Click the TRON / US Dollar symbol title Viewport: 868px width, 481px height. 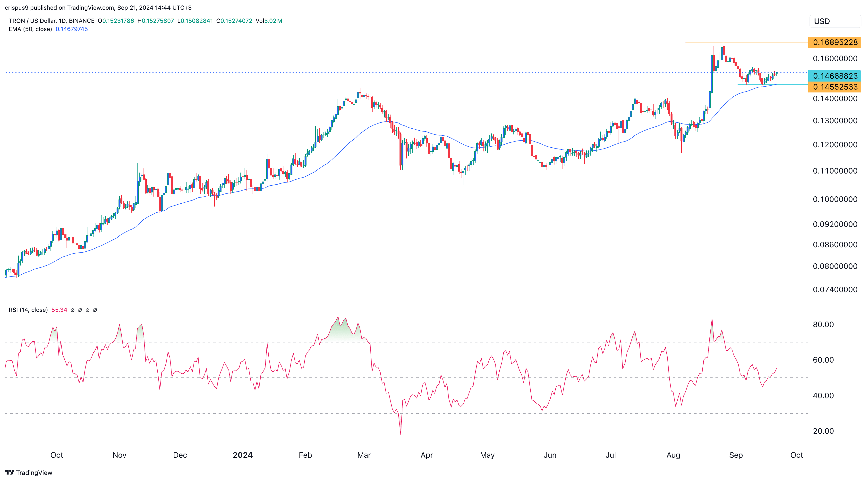(51, 21)
